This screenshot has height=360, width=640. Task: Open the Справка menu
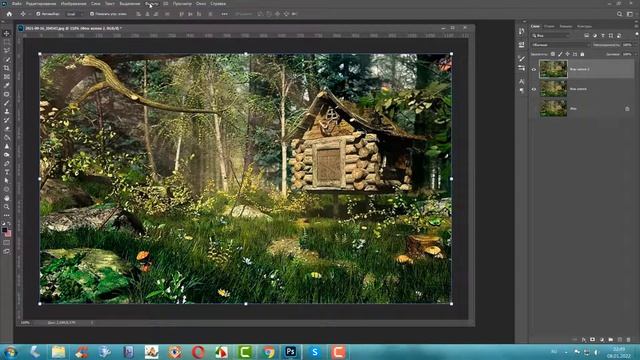click(218, 4)
